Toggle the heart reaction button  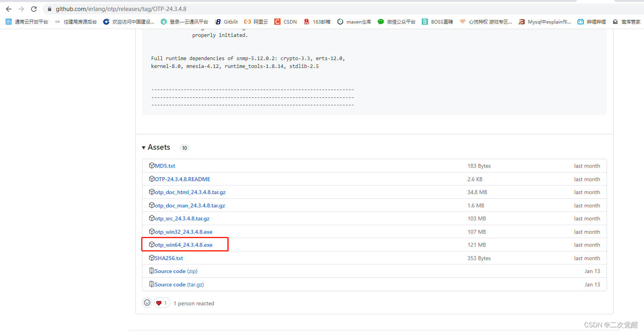coord(162,303)
